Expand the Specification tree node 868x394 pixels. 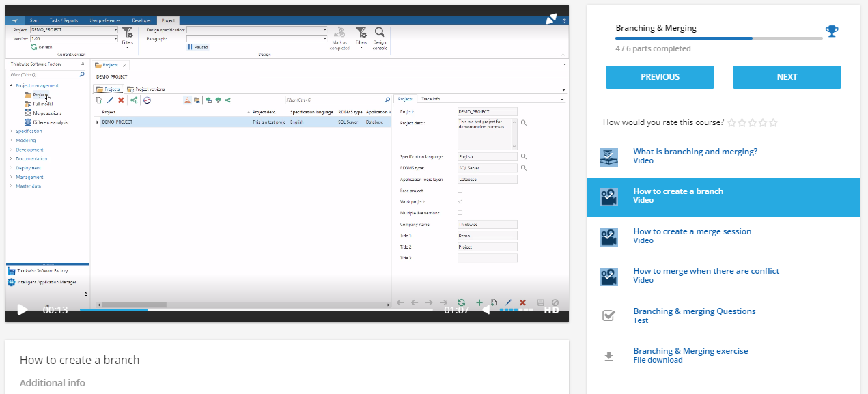(x=11, y=131)
